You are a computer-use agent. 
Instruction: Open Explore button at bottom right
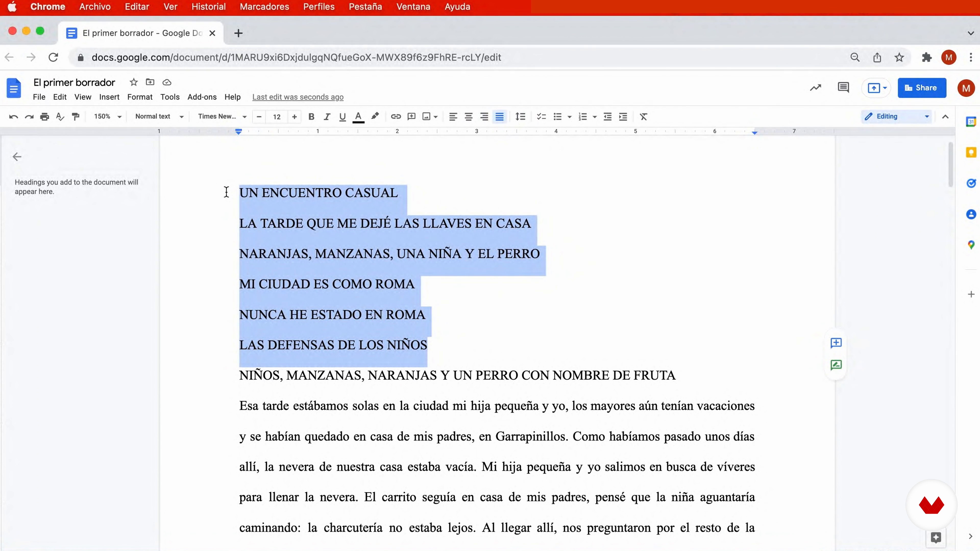click(936, 537)
